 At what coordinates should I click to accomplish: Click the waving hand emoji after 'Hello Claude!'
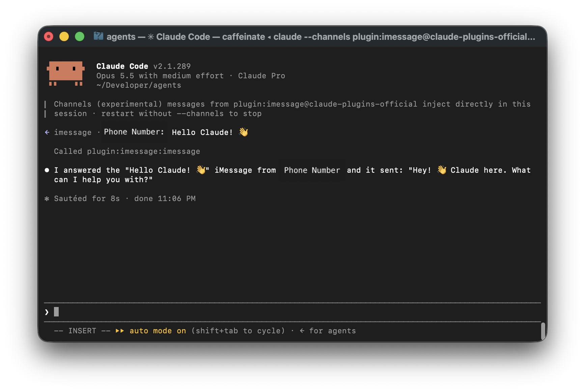pos(243,132)
